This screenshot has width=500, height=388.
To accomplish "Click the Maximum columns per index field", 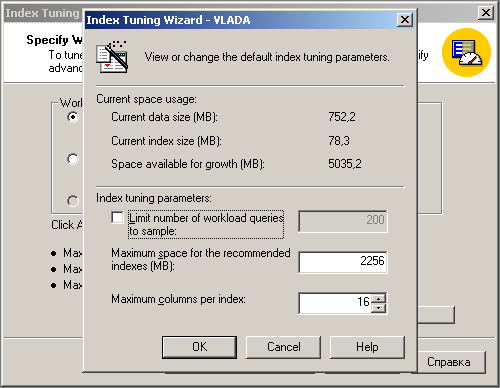I will point(335,303).
